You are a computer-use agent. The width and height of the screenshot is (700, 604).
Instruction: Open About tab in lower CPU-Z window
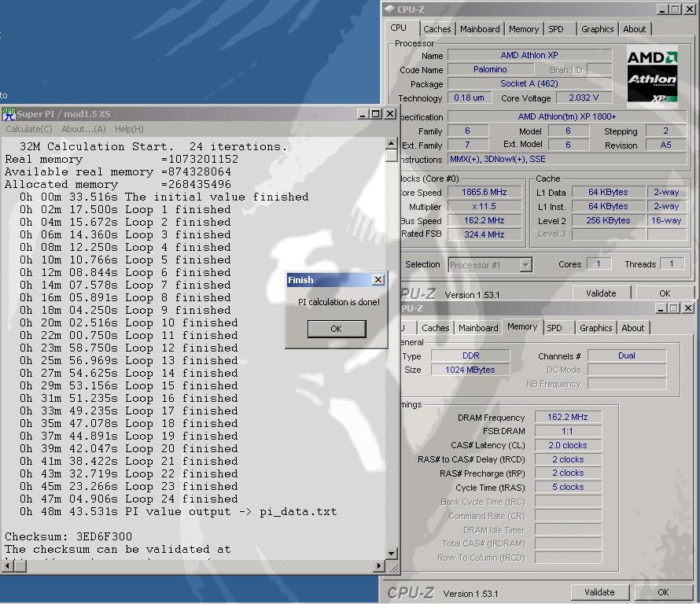633,328
